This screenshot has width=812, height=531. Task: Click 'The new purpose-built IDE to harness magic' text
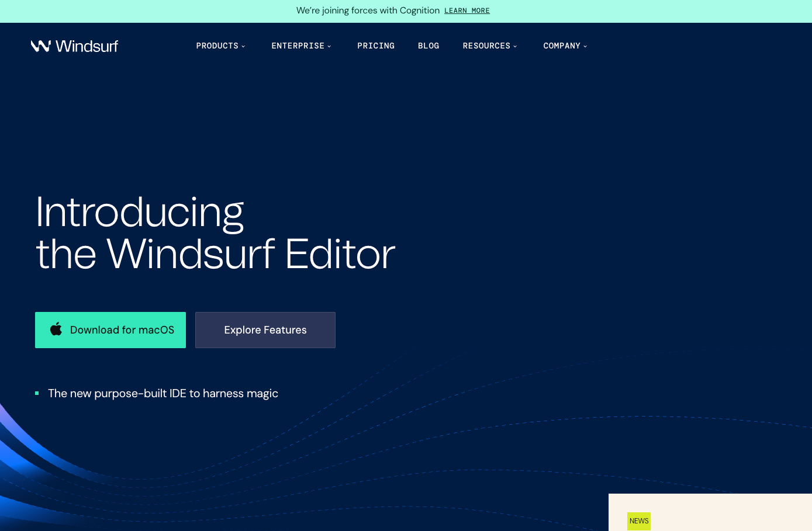pos(163,393)
